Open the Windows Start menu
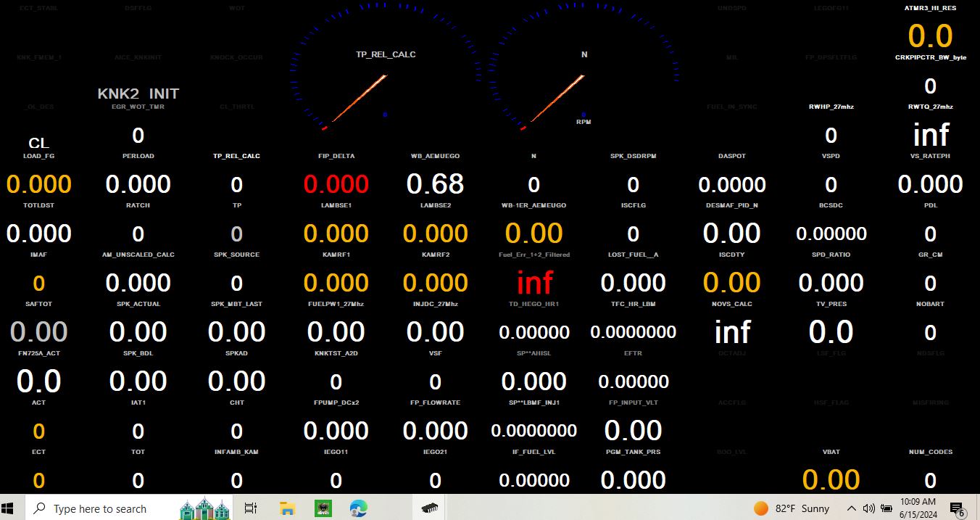Image resolution: width=980 pixels, height=520 pixels. [12, 508]
